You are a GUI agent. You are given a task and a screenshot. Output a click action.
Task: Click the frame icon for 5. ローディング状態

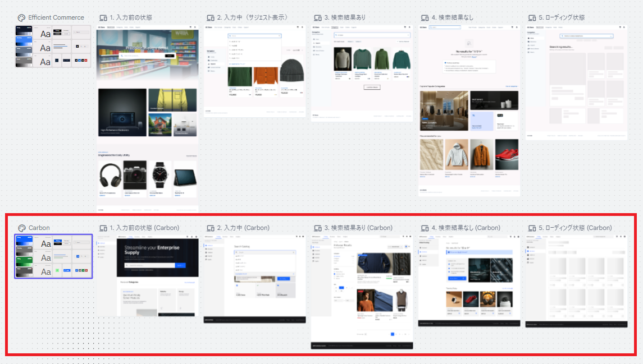(532, 18)
